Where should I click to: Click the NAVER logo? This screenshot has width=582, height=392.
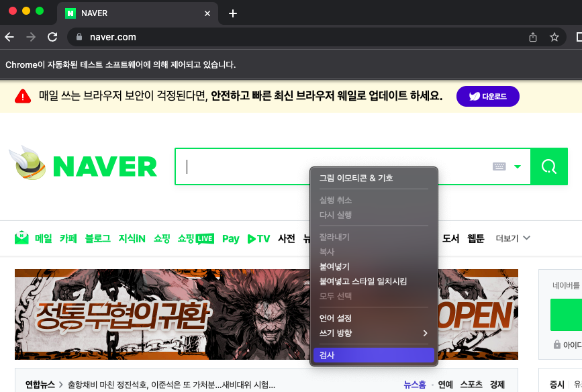pyautogui.click(x=105, y=166)
